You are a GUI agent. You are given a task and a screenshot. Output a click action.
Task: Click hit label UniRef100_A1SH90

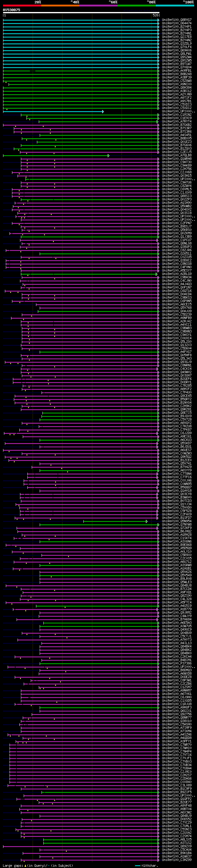tap(177, 203)
